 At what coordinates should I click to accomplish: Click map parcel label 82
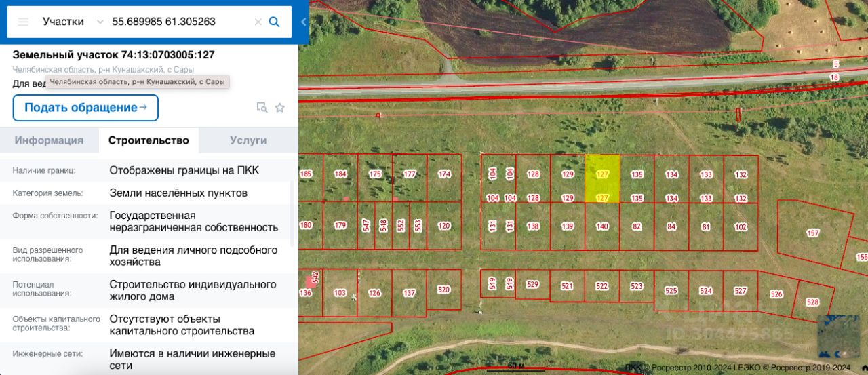pos(637,226)
